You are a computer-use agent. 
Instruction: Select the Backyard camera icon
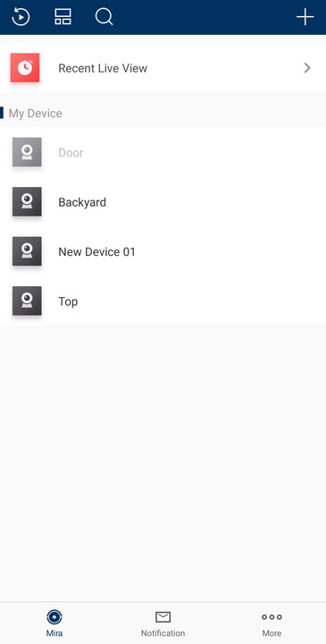point(27,201)
